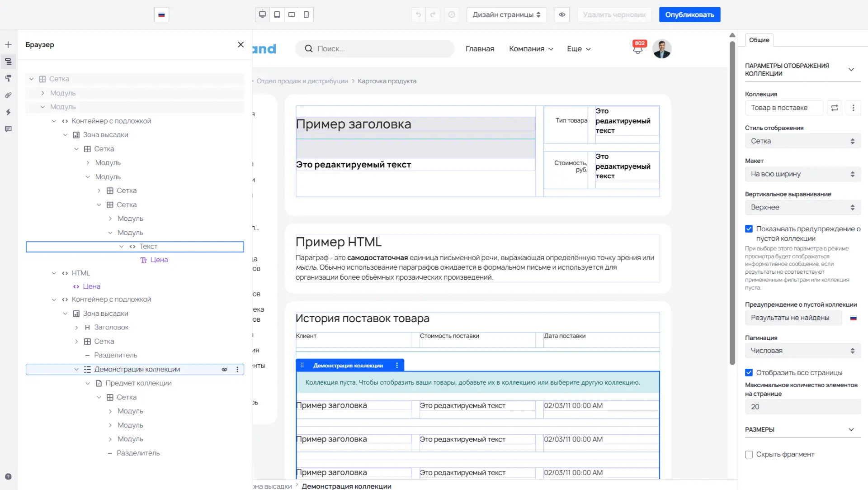Open the help question mark icon
868x490 pixels.
[x=8, y=476]
